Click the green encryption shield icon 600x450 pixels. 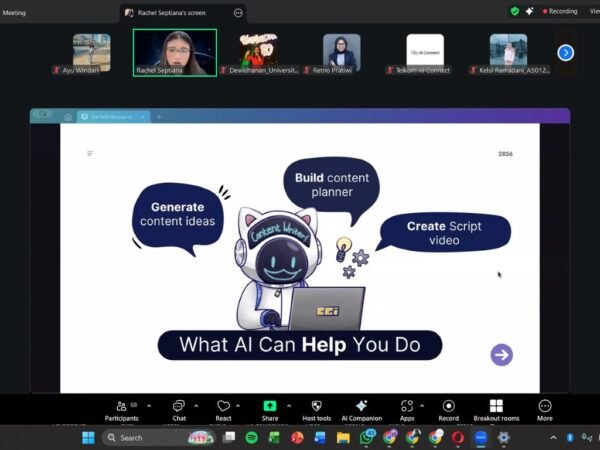(x=515, y=11)
